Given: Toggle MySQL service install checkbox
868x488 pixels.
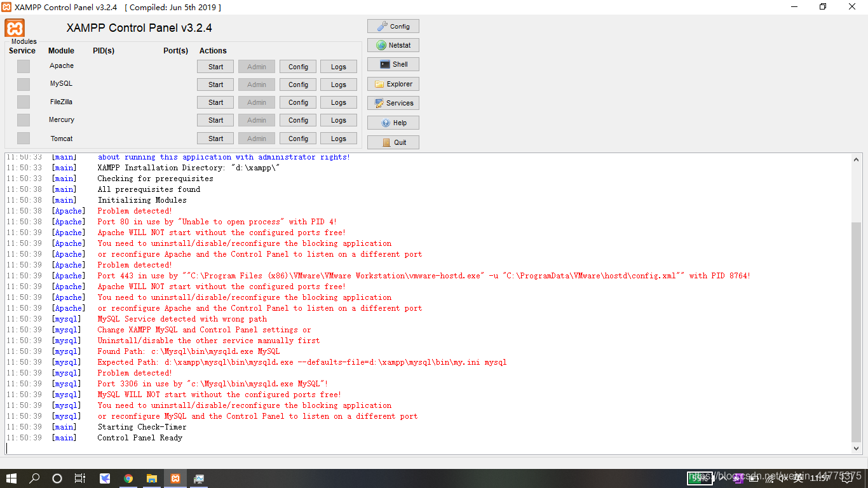Looking at the screenshot, I should click(x=24, y=84).
